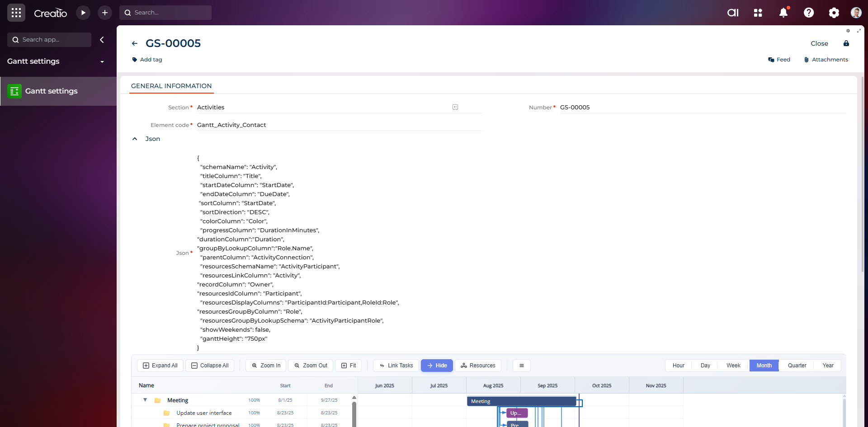The width and height of the screenshot is (868, 427).
Task: Open the help question mark icon
Action: coord(809,13)
